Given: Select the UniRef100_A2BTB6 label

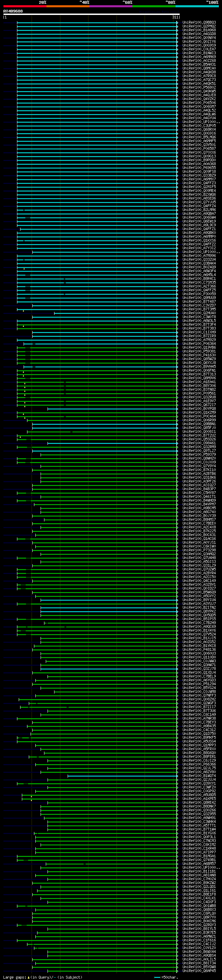Looking at the screenshot, I should [x=199, y=473].
